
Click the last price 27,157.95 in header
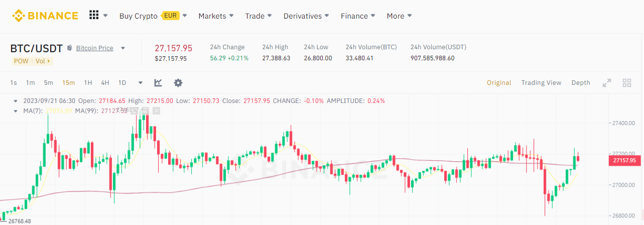173,48
